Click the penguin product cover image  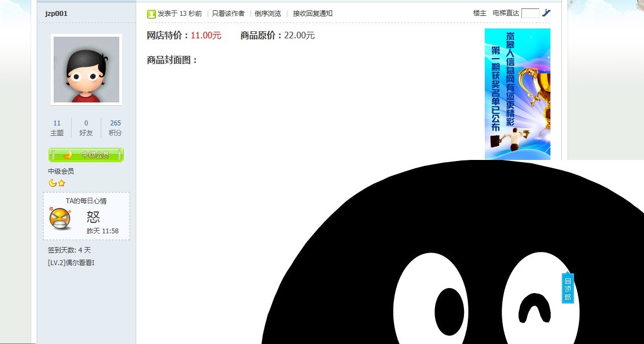(x=452, y=252)
